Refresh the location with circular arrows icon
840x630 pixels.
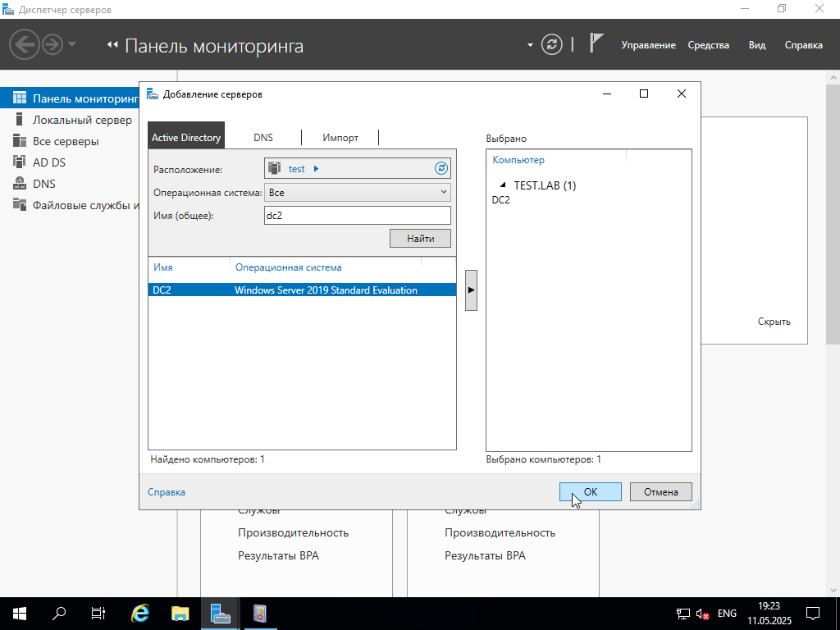(x=441, y=168)
